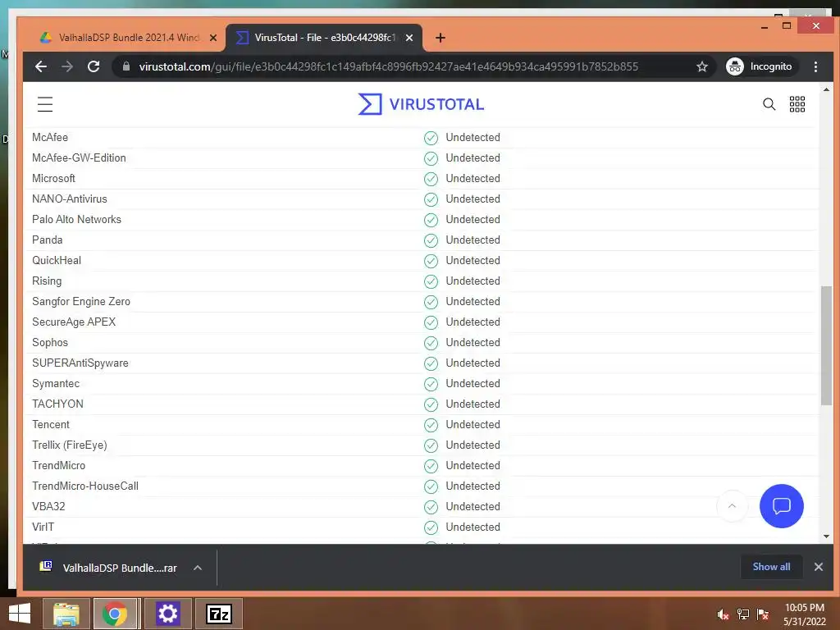Viewport: 840px width, 630px height.
Task: Open a new browser tab
Action: point(441,38)
